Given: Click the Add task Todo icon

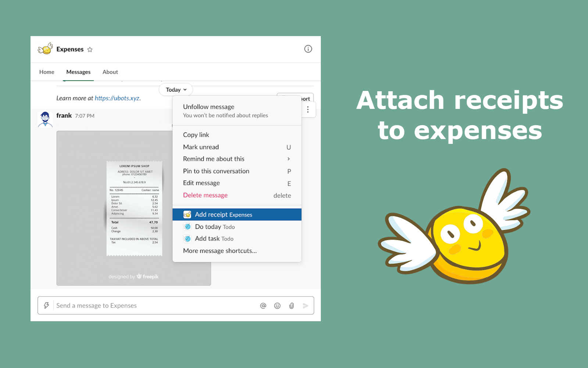Looking at the screenshot, I should [x=187, y=239].
